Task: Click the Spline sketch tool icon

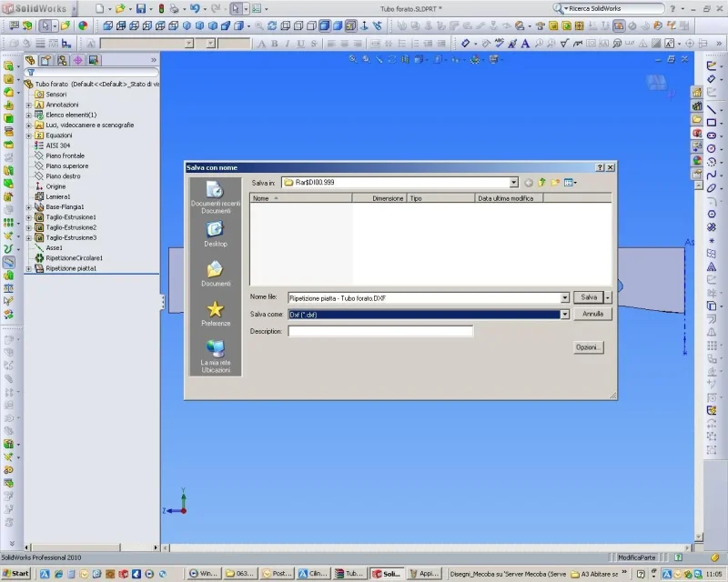Action: coord(712,175)
